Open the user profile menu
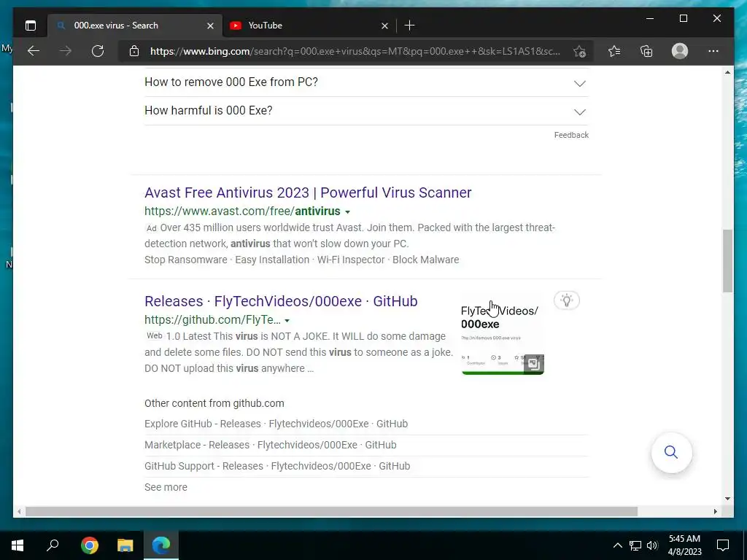This screenshot has height=560, width=747. coord(680,51)
